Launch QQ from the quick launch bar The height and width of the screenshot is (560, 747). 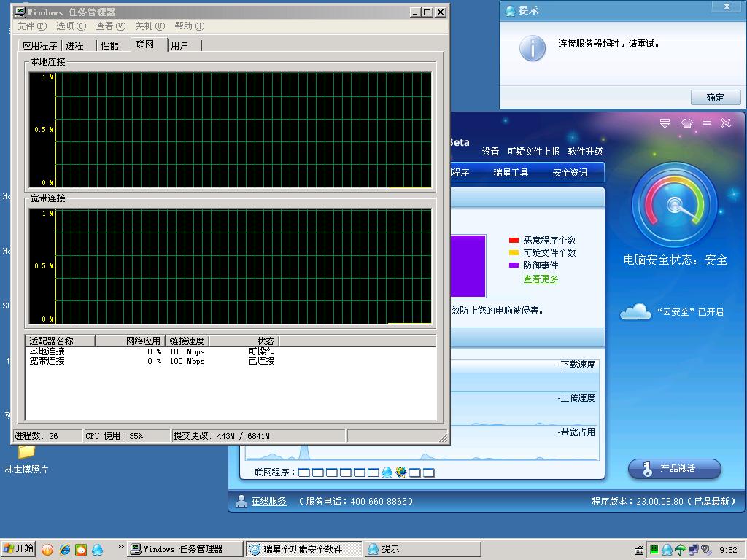(x=97, y=549)
